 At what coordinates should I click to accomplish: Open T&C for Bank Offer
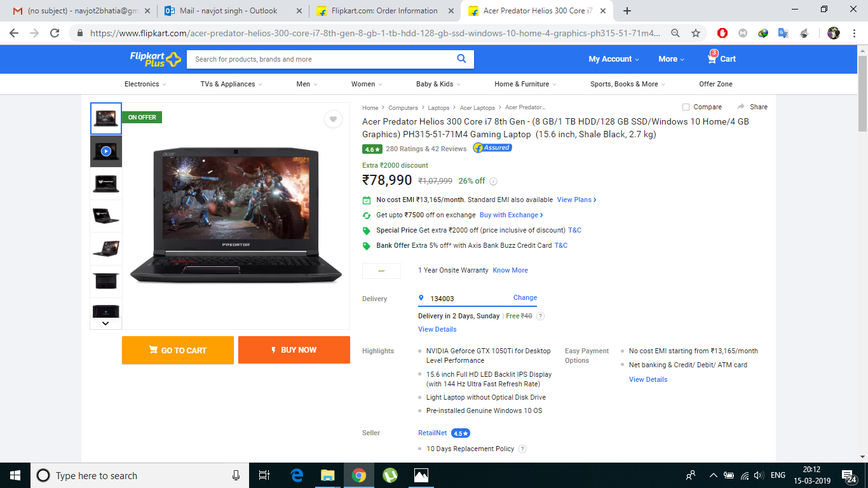pos(561,245)
